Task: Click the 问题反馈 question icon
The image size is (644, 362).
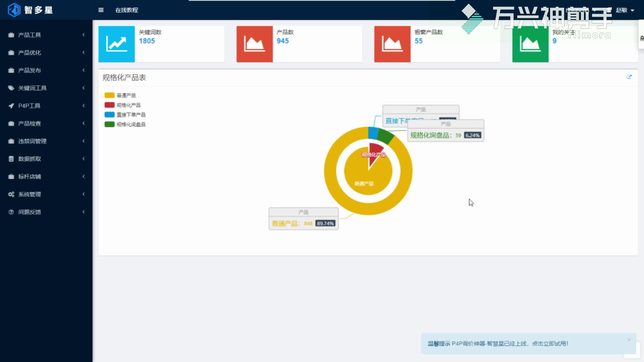Action: tap(11, 212)
